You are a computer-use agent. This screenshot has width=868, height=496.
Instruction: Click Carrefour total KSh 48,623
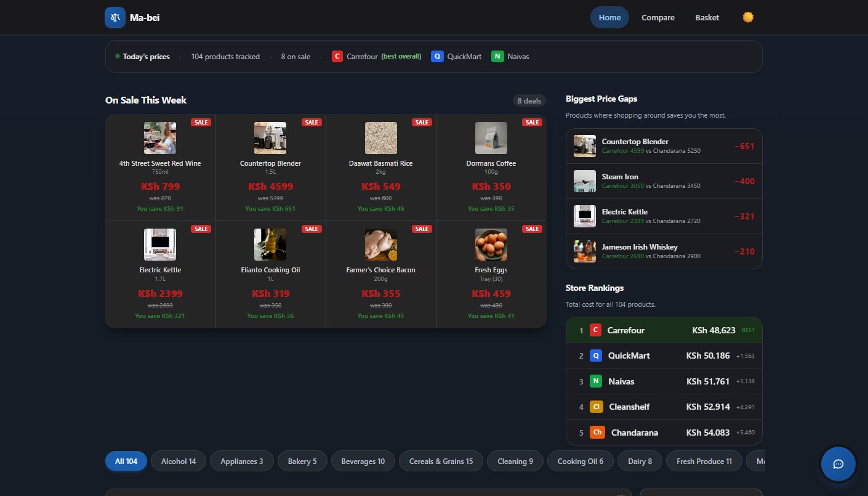click(713, 330)
